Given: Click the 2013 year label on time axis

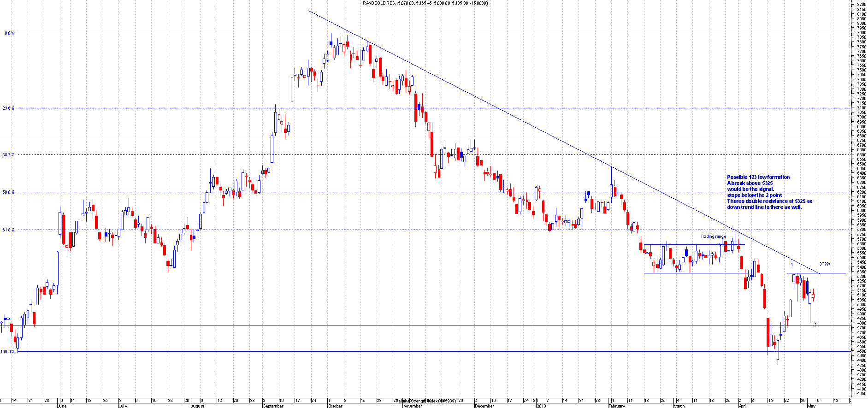Looking at the screenshot, I should pyautogui.click(x=541, y=406).
